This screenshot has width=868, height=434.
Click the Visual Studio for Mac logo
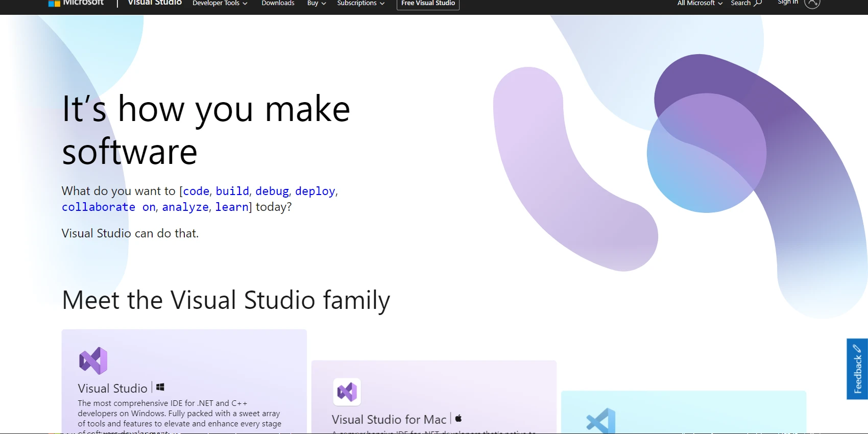coord(347,392)
